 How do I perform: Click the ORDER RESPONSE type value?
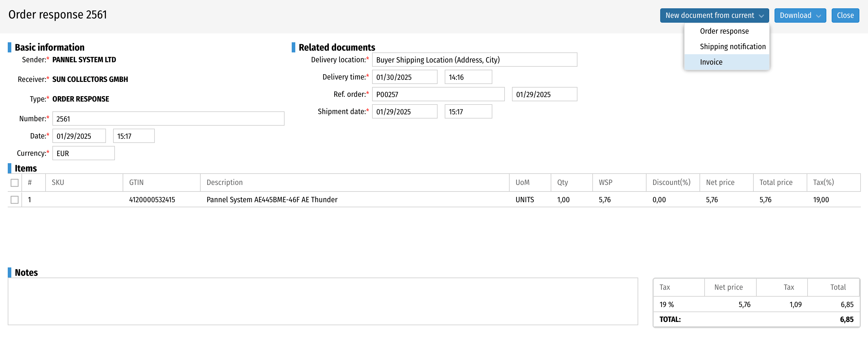(81, 99)
